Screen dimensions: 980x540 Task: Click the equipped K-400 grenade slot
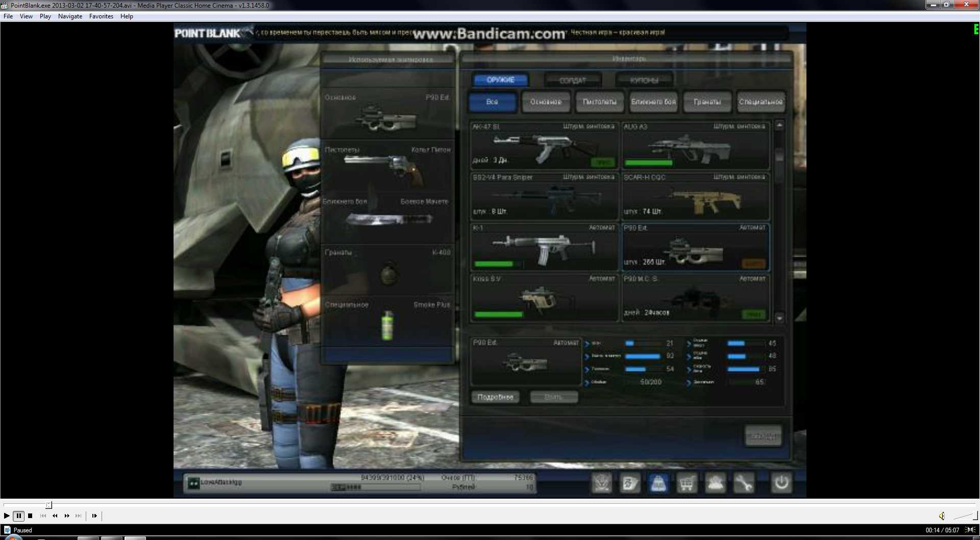coord(387,271)
